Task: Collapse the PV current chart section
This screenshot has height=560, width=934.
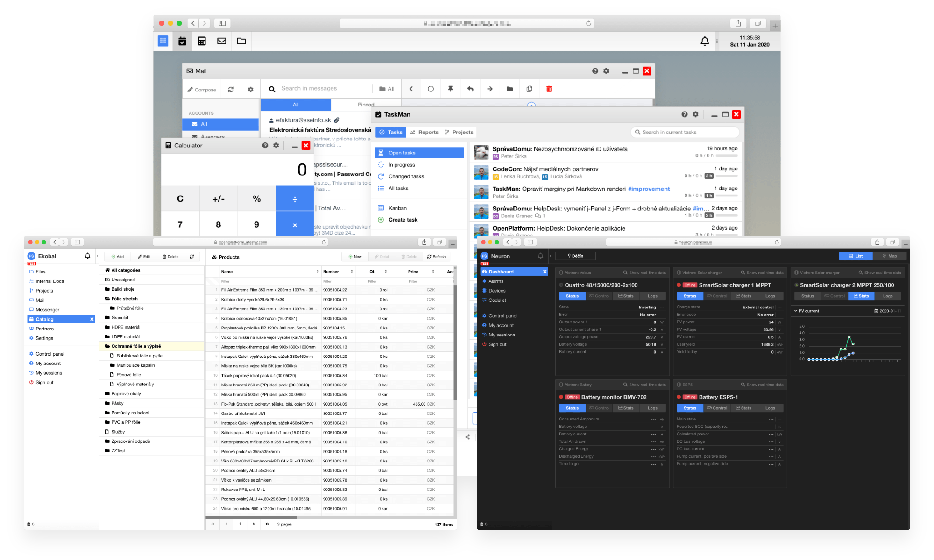Action: (x=796, y=311)
